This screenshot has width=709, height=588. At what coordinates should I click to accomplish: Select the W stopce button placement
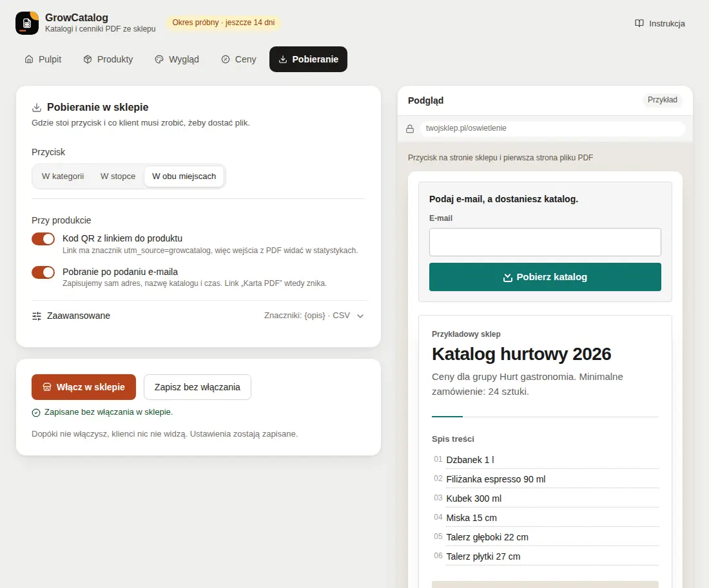[x=118, y=176]
